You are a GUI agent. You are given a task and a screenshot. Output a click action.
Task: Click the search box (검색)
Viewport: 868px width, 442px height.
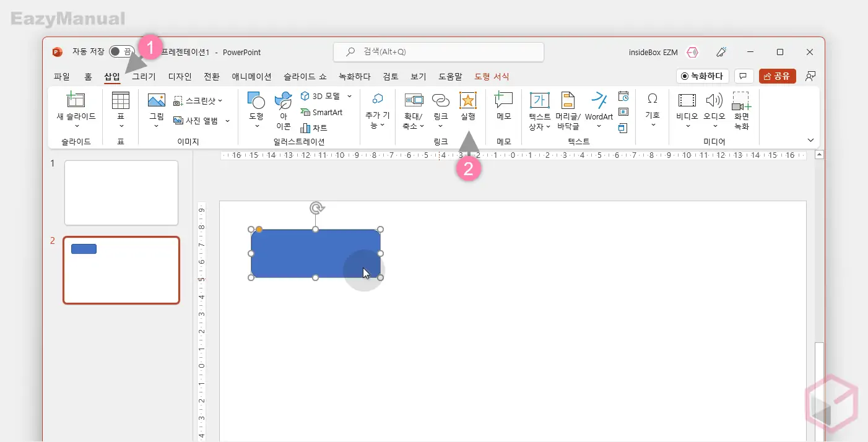click(438, 52)
